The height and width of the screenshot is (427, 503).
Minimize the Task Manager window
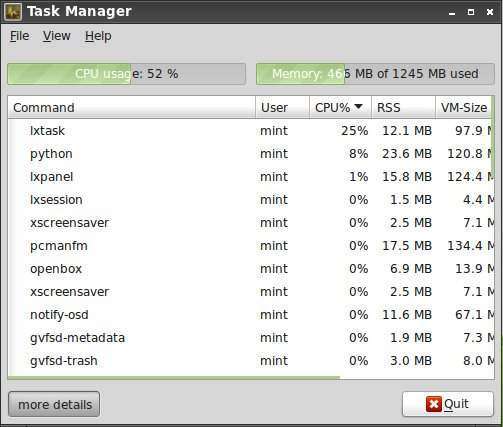pyautogui.click(x=452, y=13)
